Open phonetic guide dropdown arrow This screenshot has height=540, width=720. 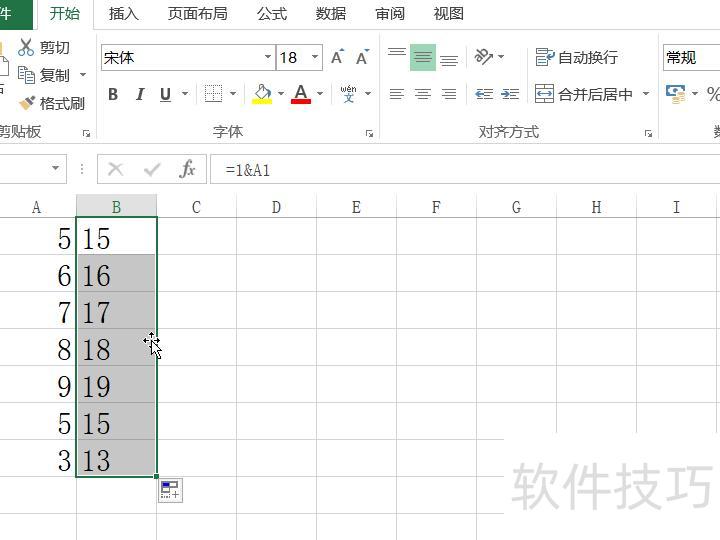368,94
